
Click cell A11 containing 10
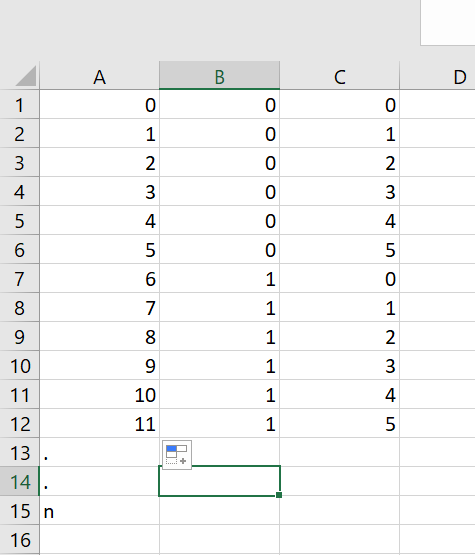[x=99, y=395]
